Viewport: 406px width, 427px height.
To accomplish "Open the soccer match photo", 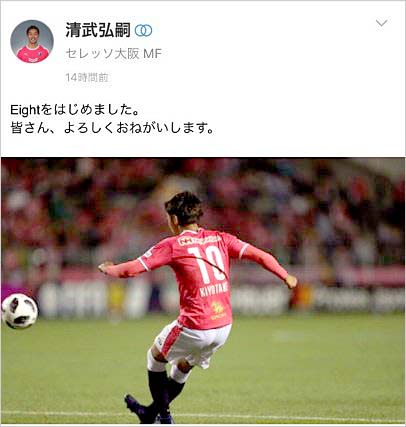I will click(x=203, y=291).
